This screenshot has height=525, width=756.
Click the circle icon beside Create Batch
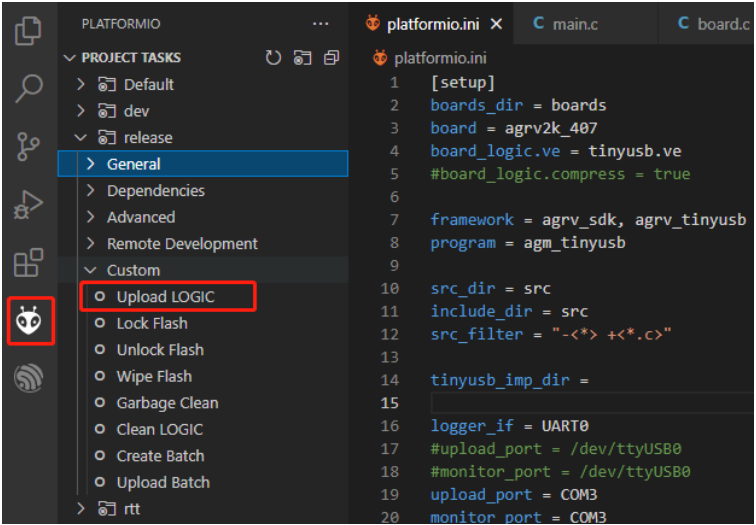pyautogui.click(x=100, y=456)
